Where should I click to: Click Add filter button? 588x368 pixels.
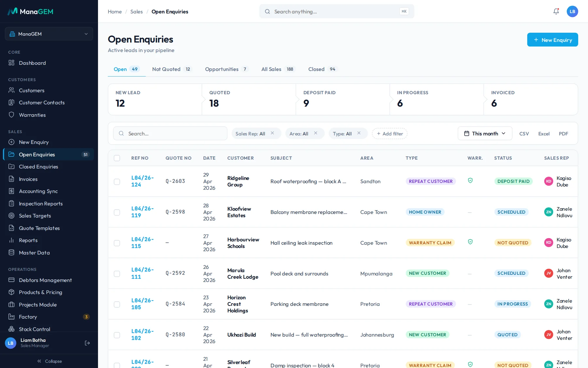pos(390,133)
